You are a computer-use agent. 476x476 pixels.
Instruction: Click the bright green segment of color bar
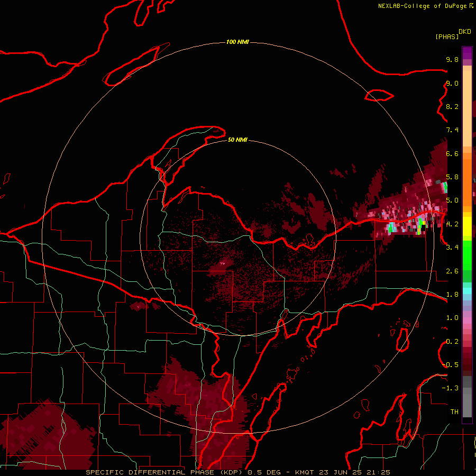coord(467,257)
